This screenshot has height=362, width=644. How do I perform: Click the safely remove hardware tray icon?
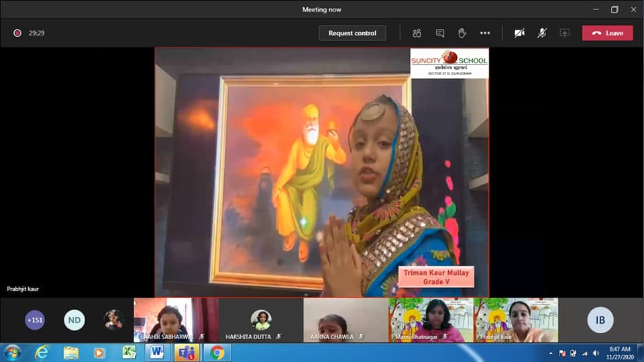(x=574, y=353)
